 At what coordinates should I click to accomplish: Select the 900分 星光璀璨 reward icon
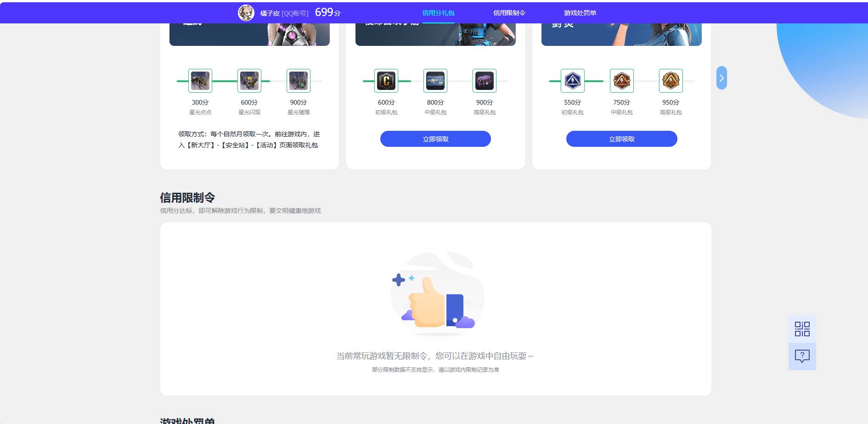coord(299,81)
